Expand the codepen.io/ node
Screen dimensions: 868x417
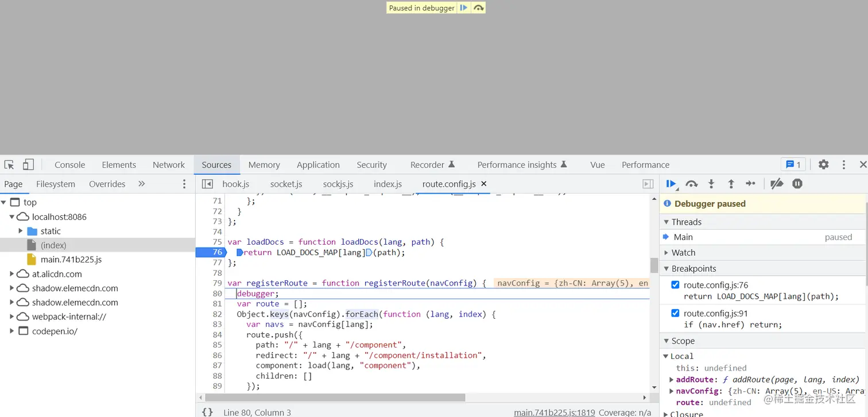pyautogui.click(x=12, y=331)
